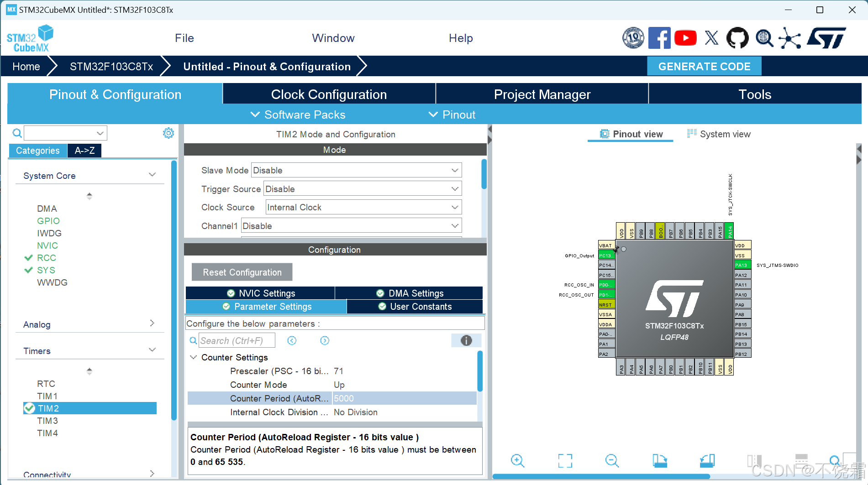Click the Mode section vertical scrollbar
Viewport: 868px width, 485px height.
coord(484,174)
